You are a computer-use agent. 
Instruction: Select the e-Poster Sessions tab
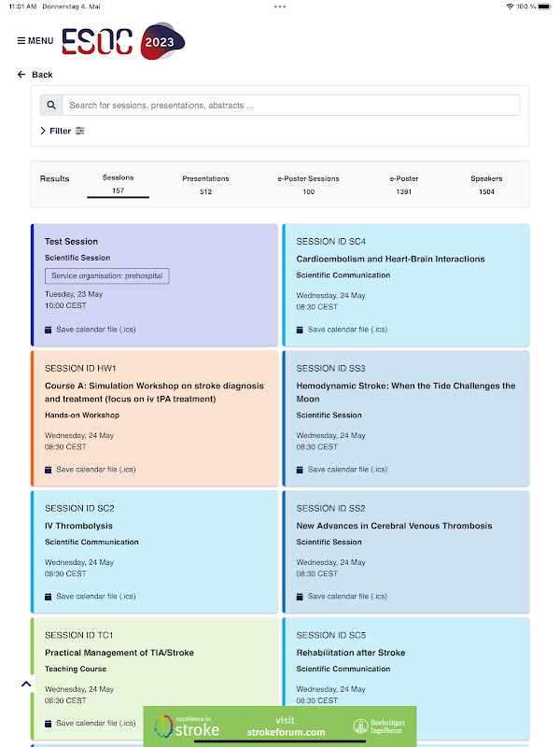(308, 184)
